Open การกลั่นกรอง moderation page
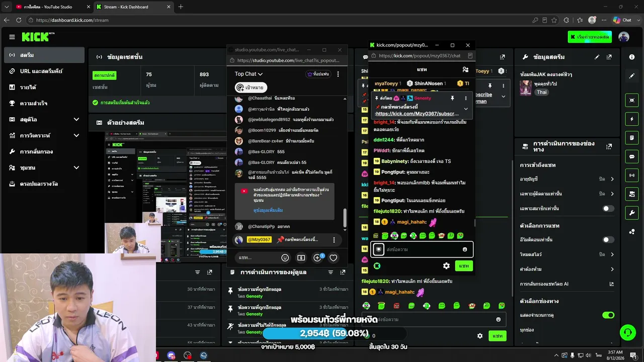Image resolution: width=644 pixels, height=362 pixels. (44, 151)
